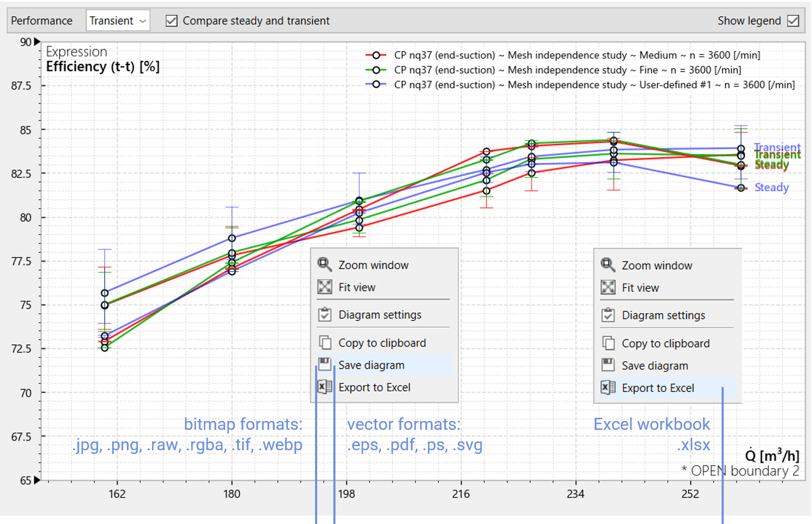Choose Export to Excel in left context menu
Screen dimensions: 812x524
click(385, 387)
